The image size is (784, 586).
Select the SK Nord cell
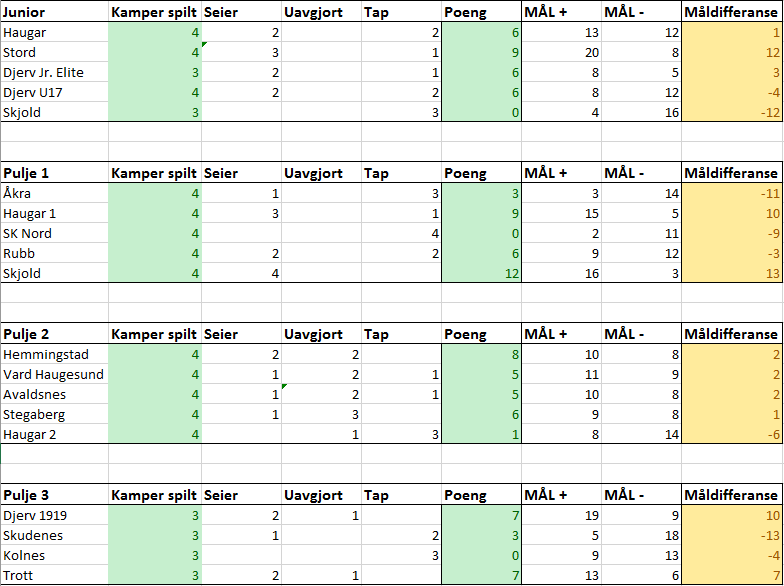[54, 233]
